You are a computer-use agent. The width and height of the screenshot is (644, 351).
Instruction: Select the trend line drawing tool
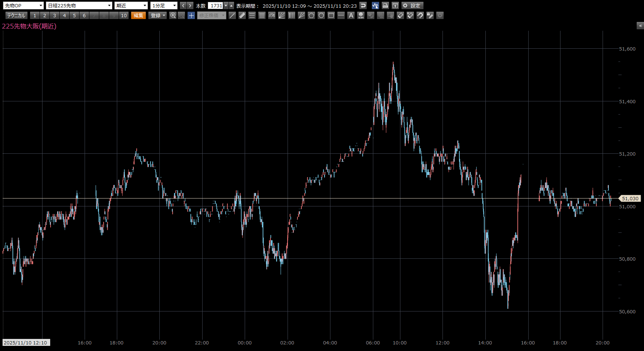(232, 15)
